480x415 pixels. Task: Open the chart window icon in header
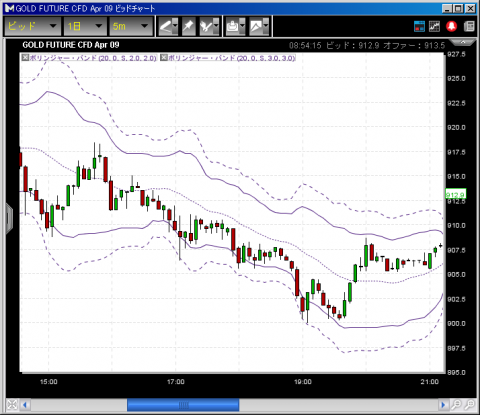(x=434, y=26)
